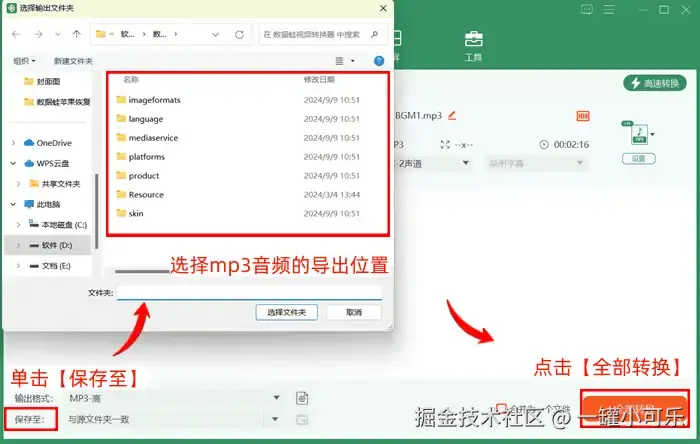Viewport: 700px width, 444px height.
Task: Click the orange 全部转换 button
Action: [x=635, y=410]
